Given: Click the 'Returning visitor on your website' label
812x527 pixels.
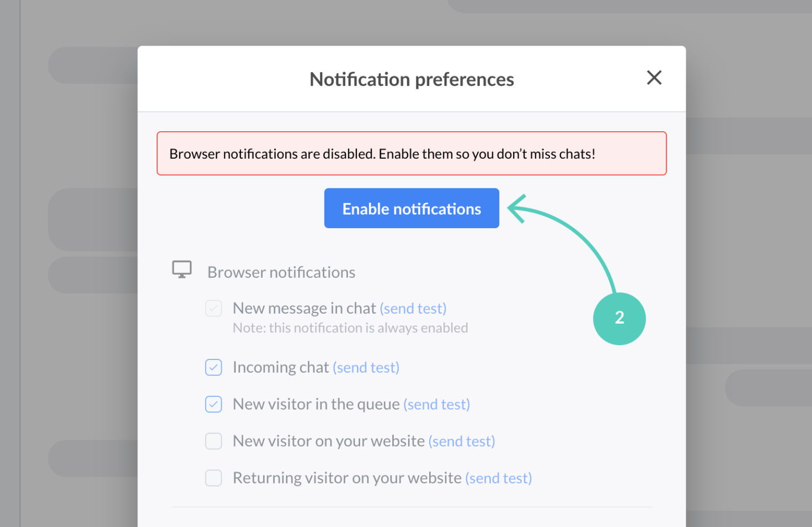Looking at the screenshot, I should (x=347, y=478).
